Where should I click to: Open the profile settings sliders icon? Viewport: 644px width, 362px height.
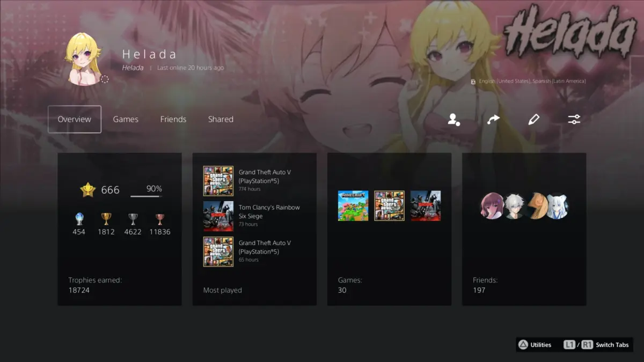(574, 120)
